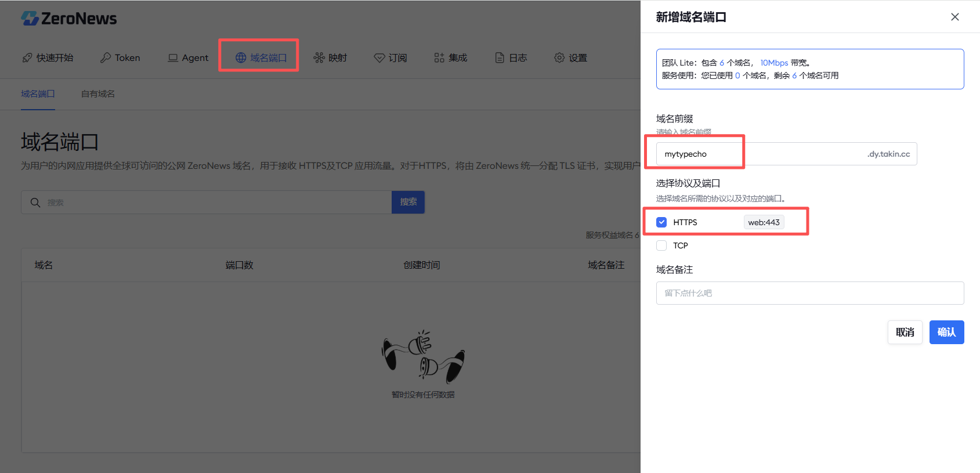Click the 域名端口 globe icon
This screenshot has width=980, height=473.
[x=241, y=58]
